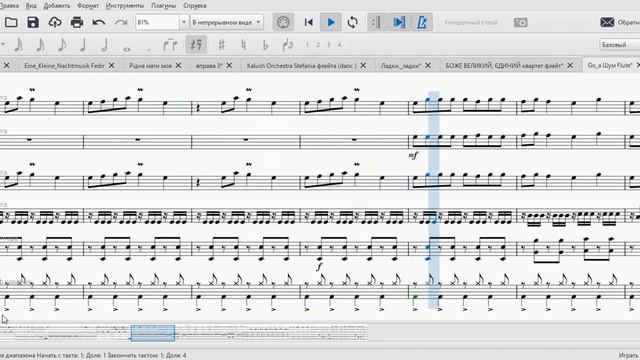
Task: Toggle rest input mode
Action: (196, 45)
